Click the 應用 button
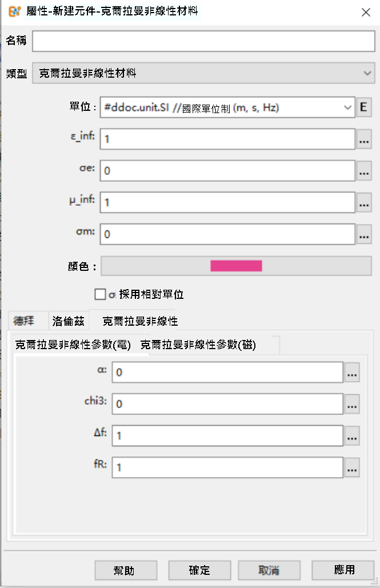Screen dimensions: 380x588 [343, 570]
